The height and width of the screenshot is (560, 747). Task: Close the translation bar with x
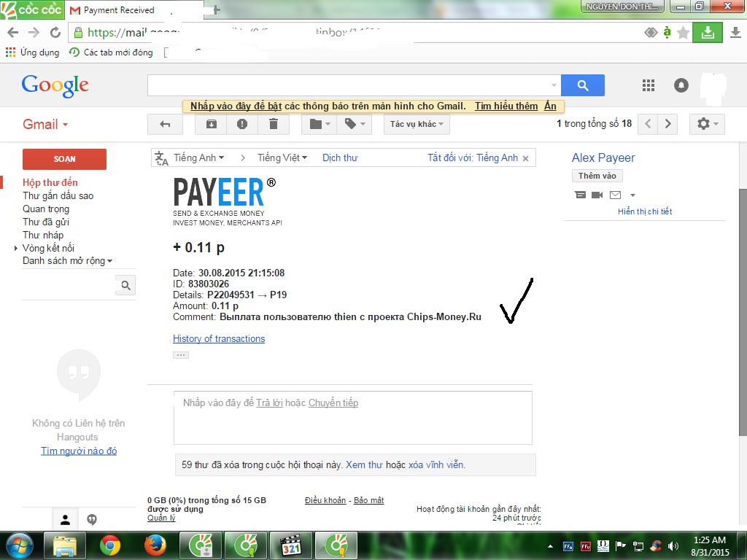coord(525,158)
